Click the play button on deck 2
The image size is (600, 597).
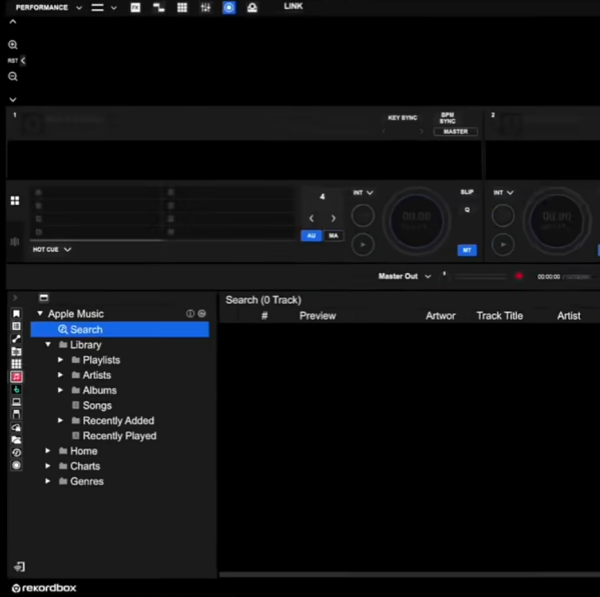[x=503, y=245]
